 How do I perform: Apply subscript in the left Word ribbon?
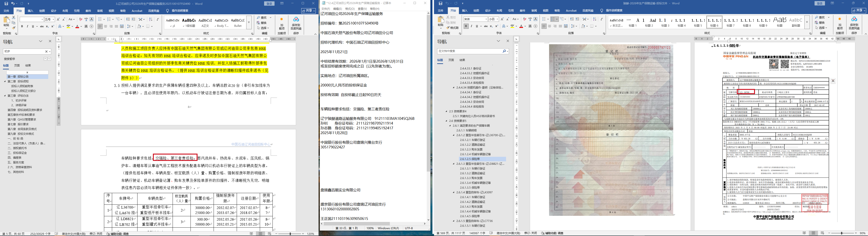tap(47, 26)
